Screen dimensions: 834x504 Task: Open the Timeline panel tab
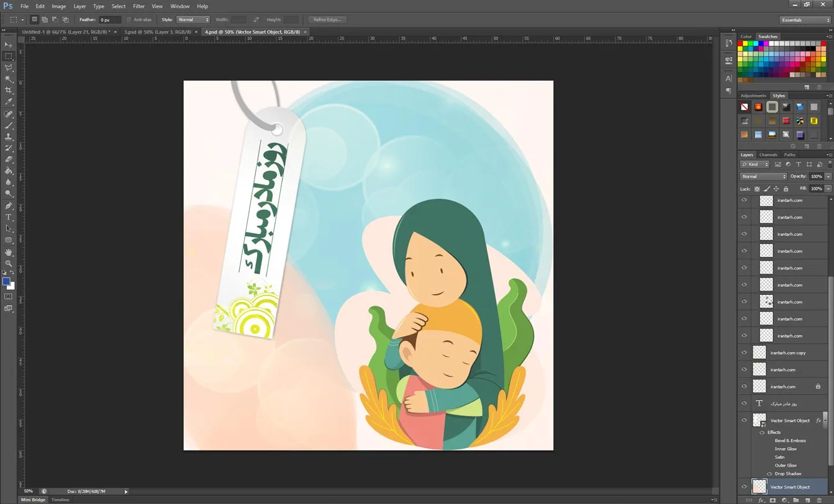[x=60, y=500]
